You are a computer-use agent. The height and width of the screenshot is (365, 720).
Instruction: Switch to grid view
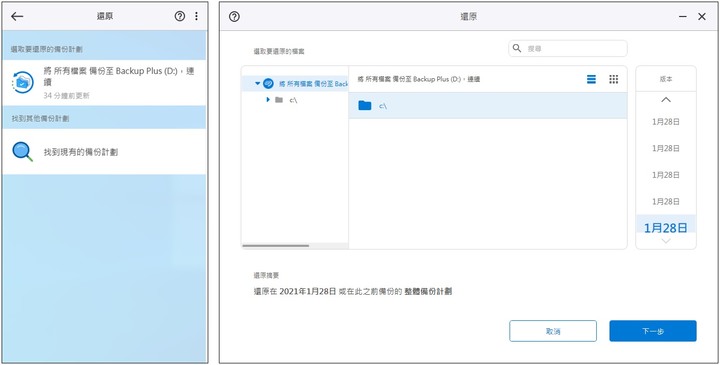[613, 79]
